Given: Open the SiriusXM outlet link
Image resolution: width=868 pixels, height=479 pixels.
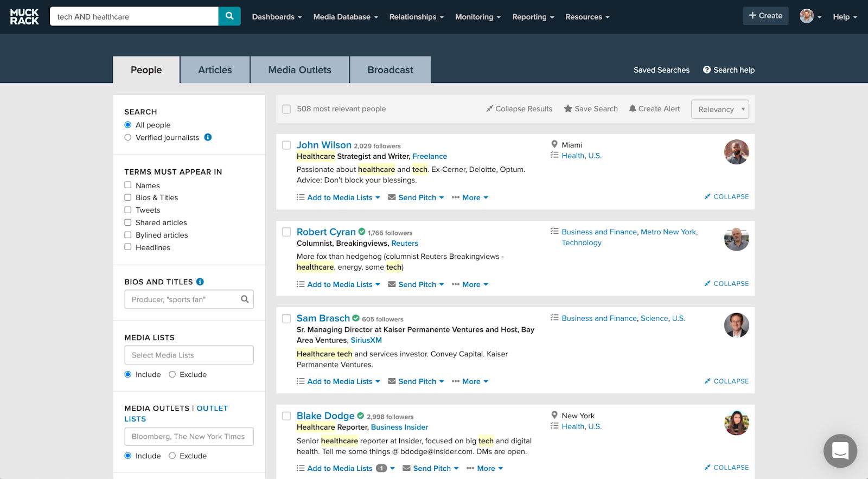Looking at the screenshot, I should (366, 340).
